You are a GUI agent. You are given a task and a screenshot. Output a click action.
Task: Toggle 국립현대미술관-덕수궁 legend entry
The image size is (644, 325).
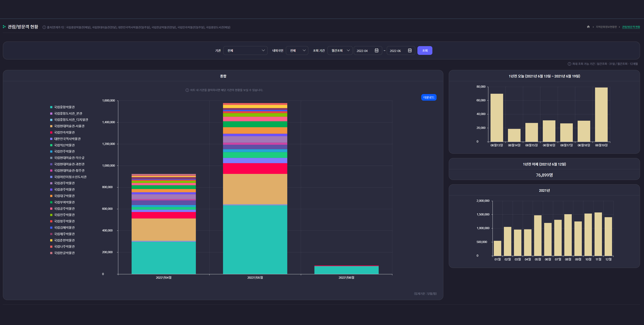(x=68, y=158)
